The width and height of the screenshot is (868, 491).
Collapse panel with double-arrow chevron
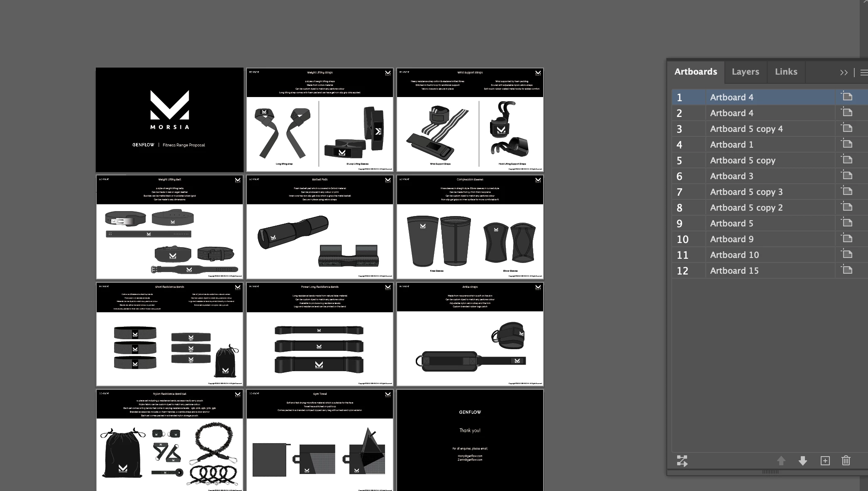tap(844, 73)
